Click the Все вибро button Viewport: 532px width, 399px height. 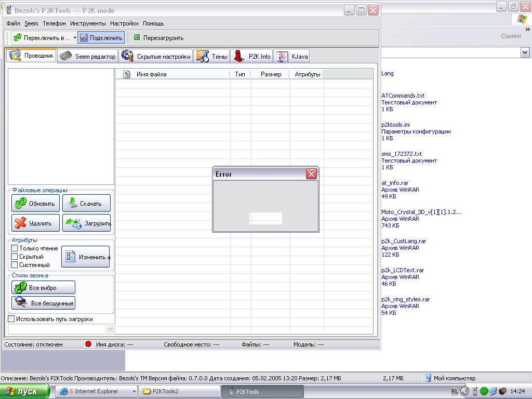[44, 287]
